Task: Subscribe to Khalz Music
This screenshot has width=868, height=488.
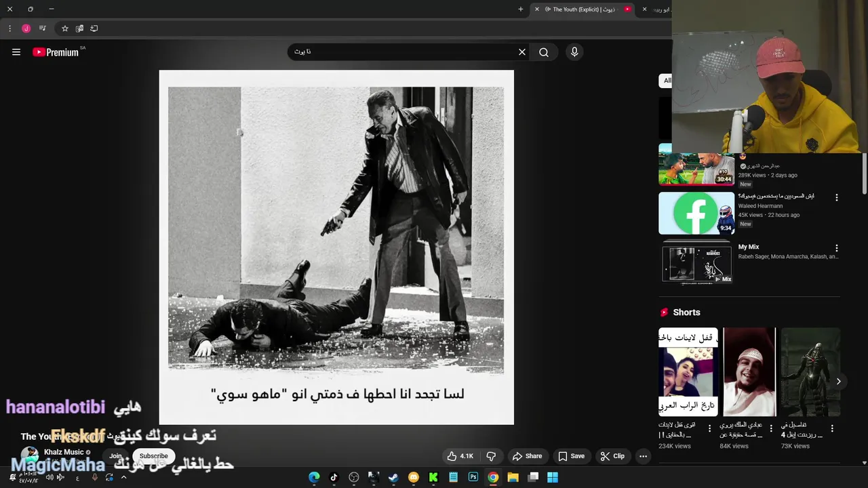Action: tap(153, 456)
